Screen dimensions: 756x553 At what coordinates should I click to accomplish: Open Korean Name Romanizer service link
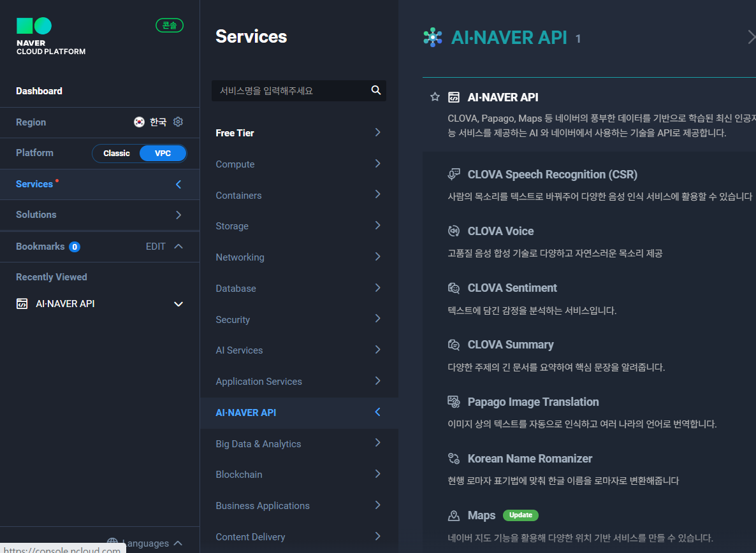530,459
